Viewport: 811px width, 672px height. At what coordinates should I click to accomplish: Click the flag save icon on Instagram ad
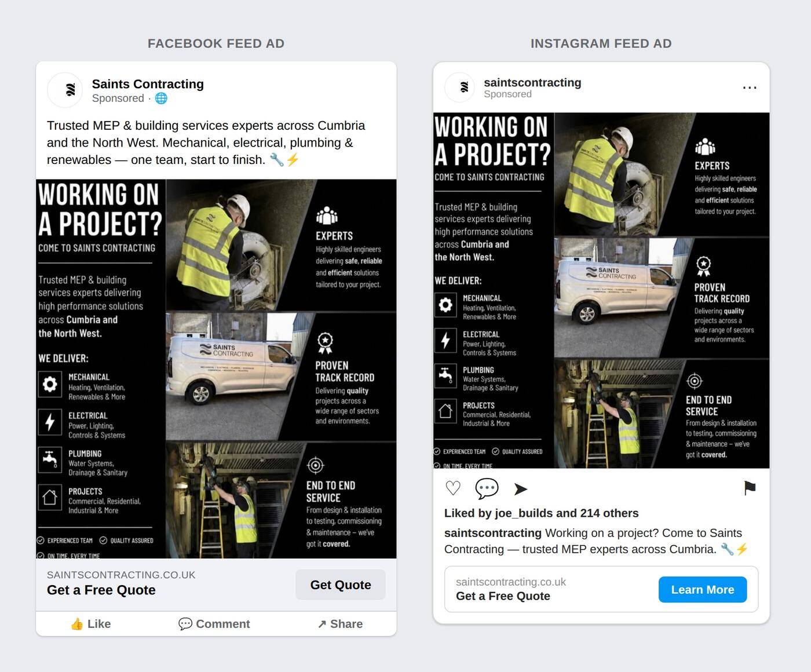[750, 488]
